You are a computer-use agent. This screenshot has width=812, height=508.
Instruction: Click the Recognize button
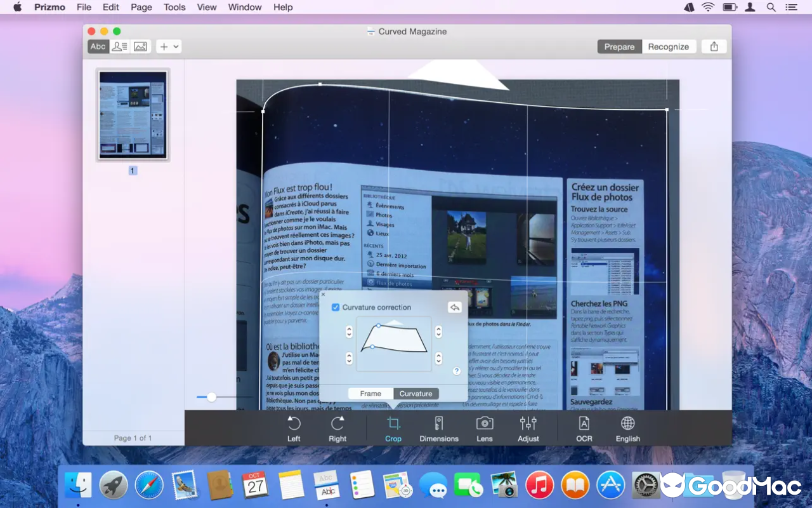point(668,46)
